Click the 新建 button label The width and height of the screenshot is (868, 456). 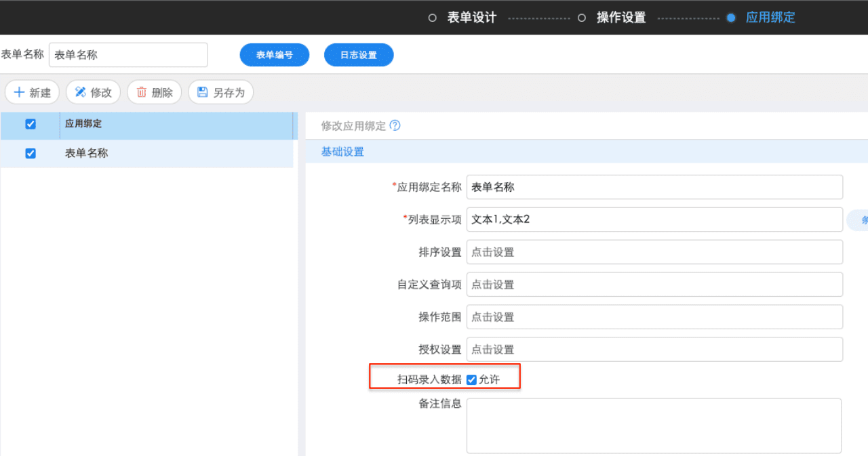[40, 93]
